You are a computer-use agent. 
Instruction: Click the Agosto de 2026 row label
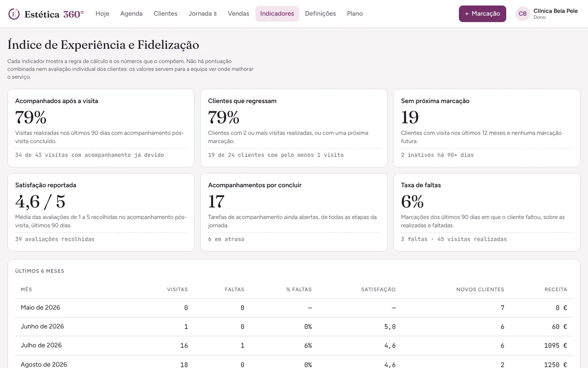point(44,364)
